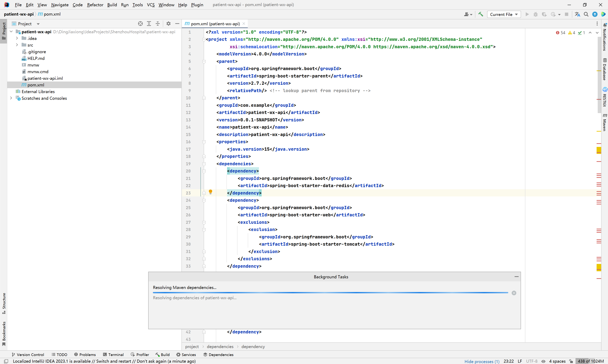Open the Refactor menu
This screenshot has height=364, width=608.
95,5
